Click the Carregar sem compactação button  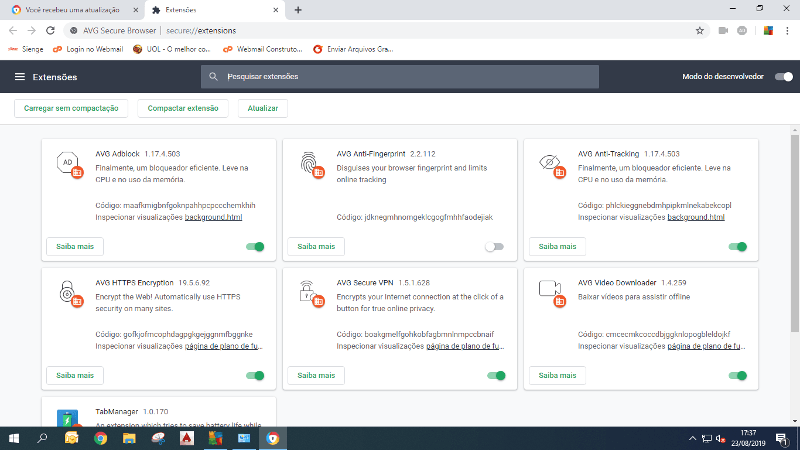pyautogui.click(x=71, y=108)
